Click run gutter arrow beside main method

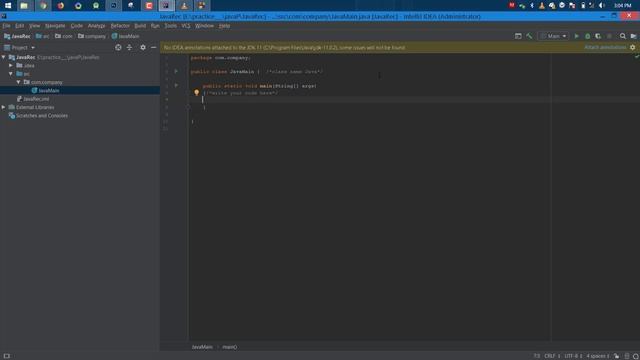176,86
